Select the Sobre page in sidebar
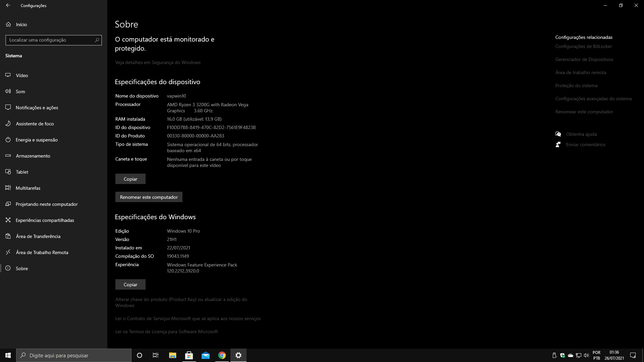The width and height of the screenshot is (644, 362). coord(54,268)
